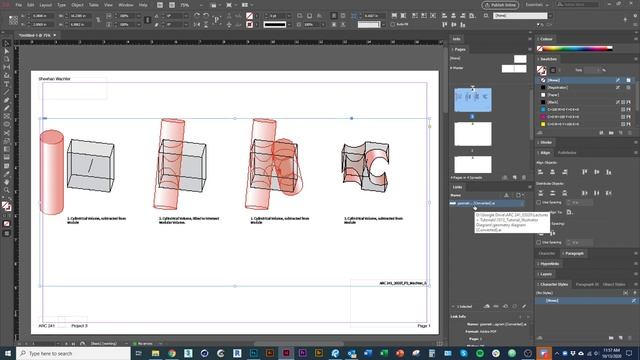Screen dimensions: 640x360
Task: Select the Line tool
Action: coord(7,92)
